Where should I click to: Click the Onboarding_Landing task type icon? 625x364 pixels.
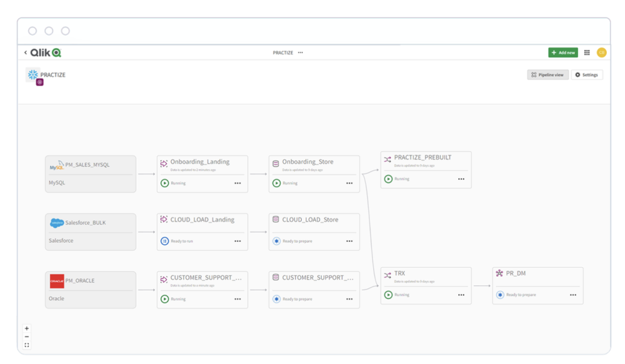(x=164, y=164)
